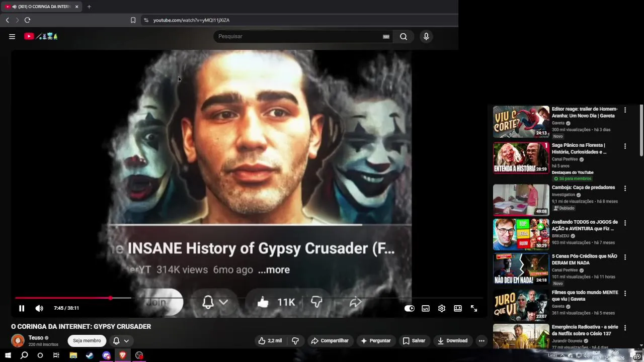Open options for Camboja: Caça de predadores
Screen dimensions: 644x362
(x=625, y=188)
